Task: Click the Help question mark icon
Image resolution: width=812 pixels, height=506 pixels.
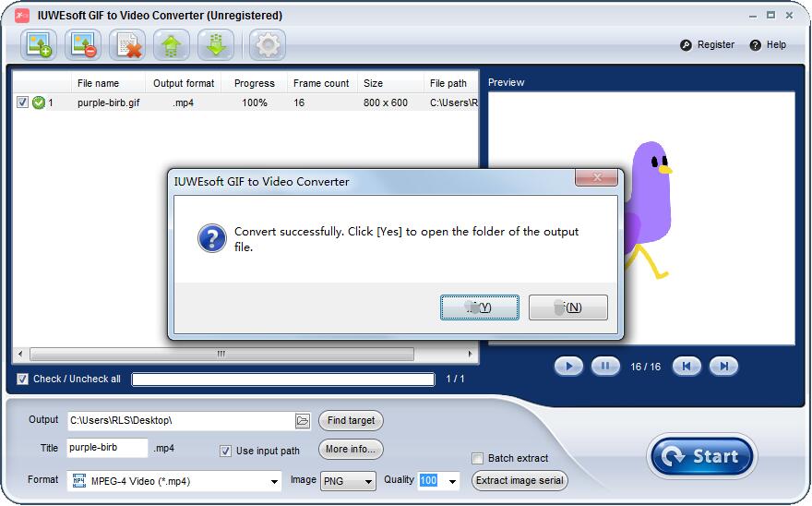Action: (756, 45)
